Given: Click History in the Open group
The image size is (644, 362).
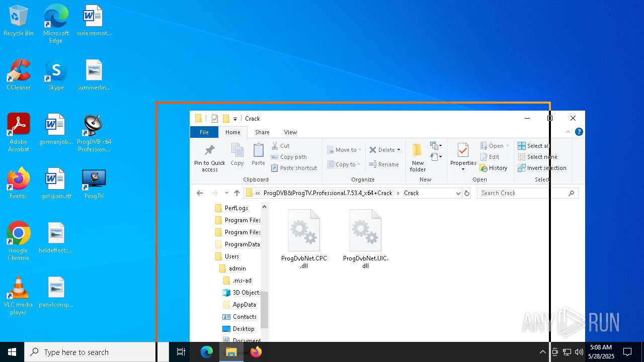Looking at the screenshot, I should (x=494, y=168).
